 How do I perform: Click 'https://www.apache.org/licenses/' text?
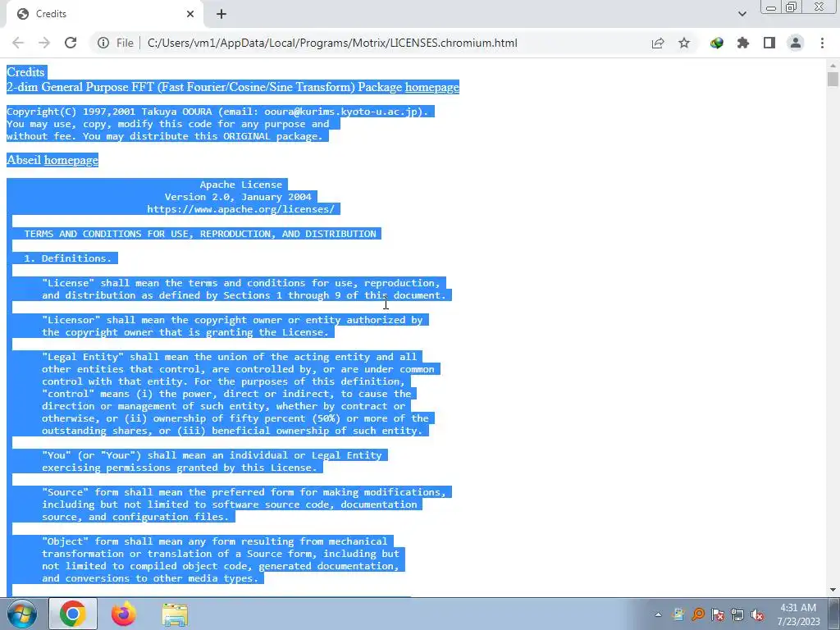pyautogui.click(x=240, y=209)
